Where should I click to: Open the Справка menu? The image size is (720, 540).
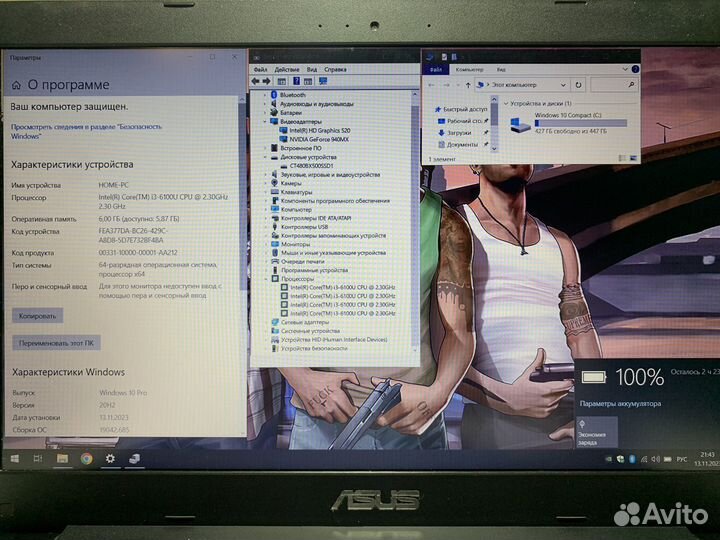(335, 70)
